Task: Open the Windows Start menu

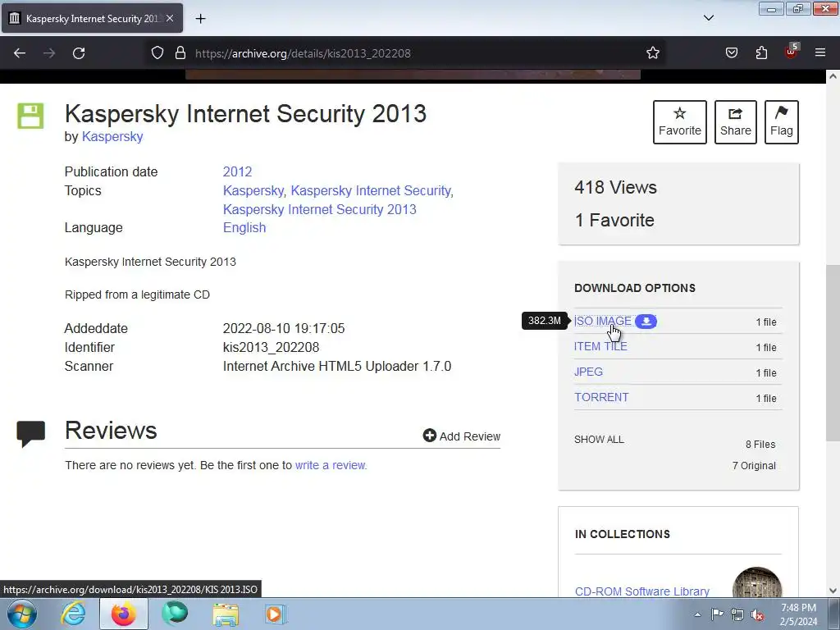Action: [21, 614]
